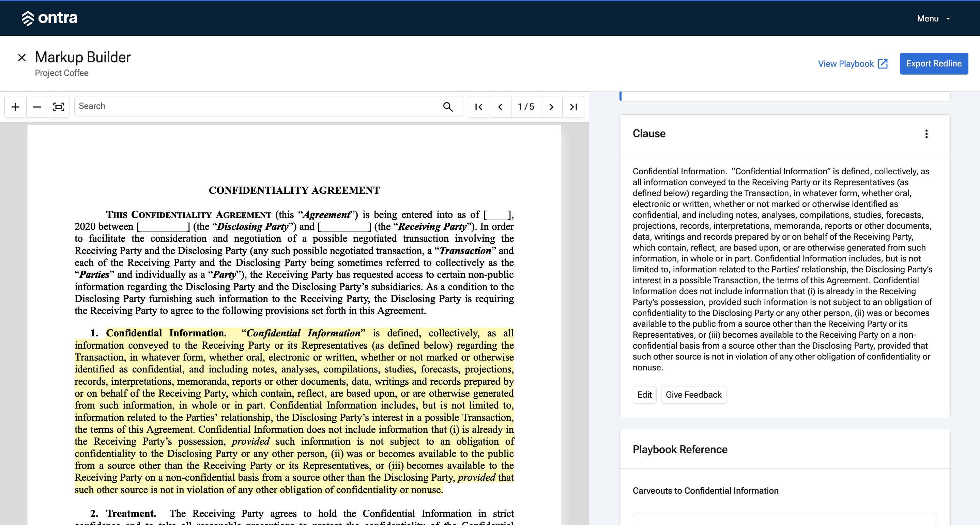Click the Edit button under the clause
The image size is (980, 525).
click(644, 395)
